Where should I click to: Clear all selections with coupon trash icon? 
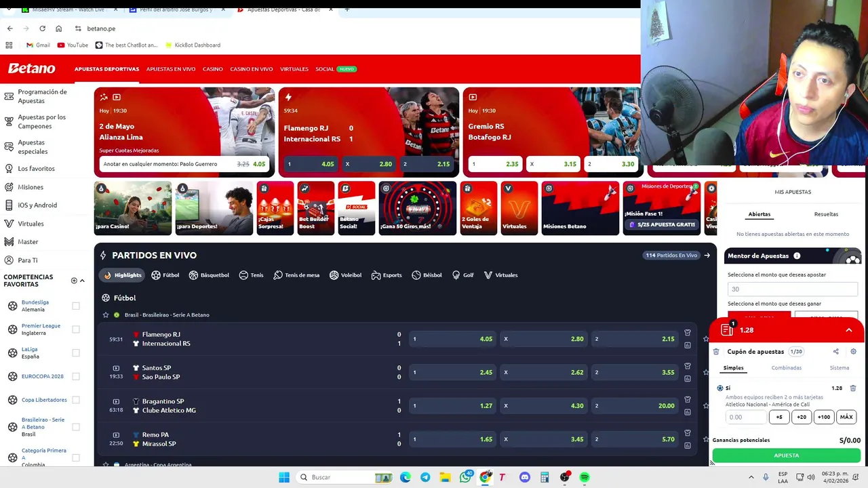(716, 352)
